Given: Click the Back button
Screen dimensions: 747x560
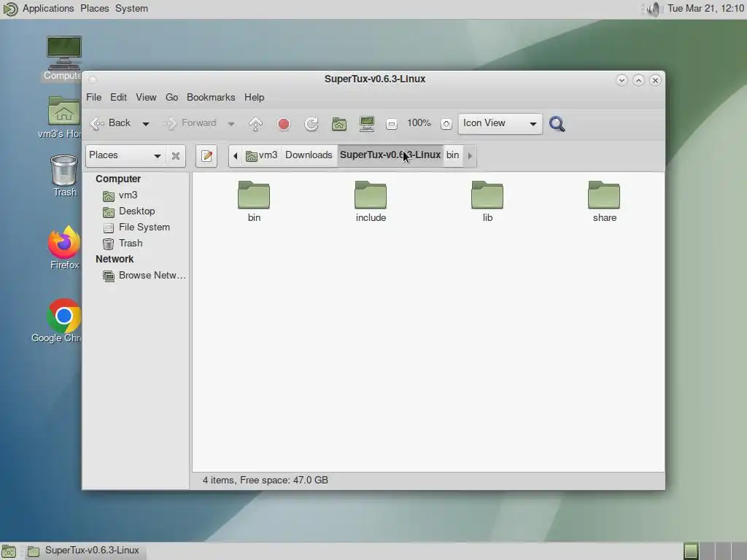Looking at the screenshot, I should pyautogui.click(x=112, y=123).
